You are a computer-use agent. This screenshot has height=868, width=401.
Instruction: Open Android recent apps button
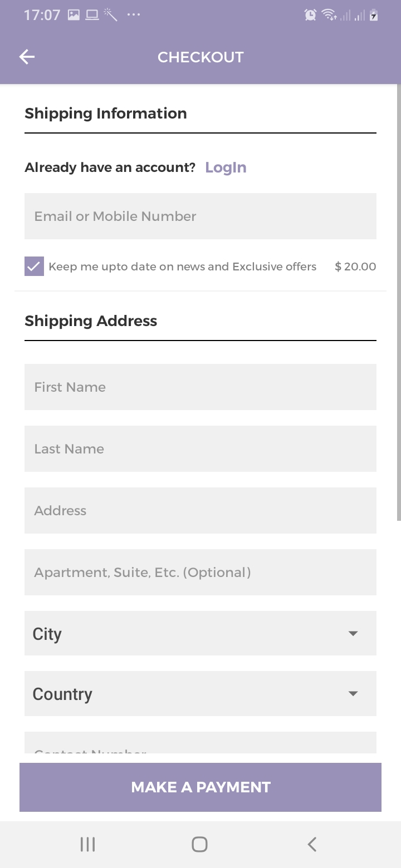tap(87, 844)
